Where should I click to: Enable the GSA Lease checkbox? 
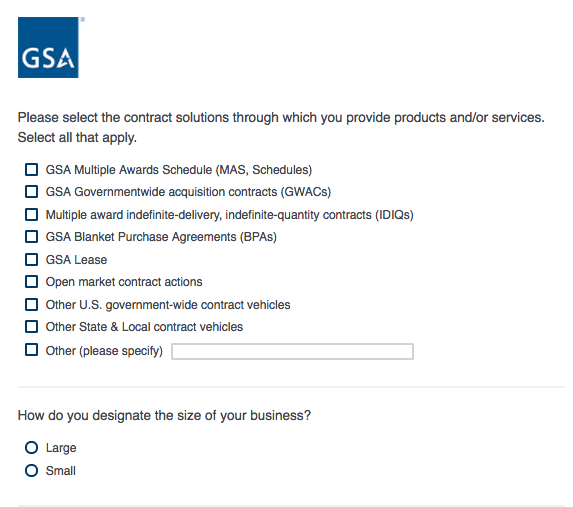click(x=31, y=260)
